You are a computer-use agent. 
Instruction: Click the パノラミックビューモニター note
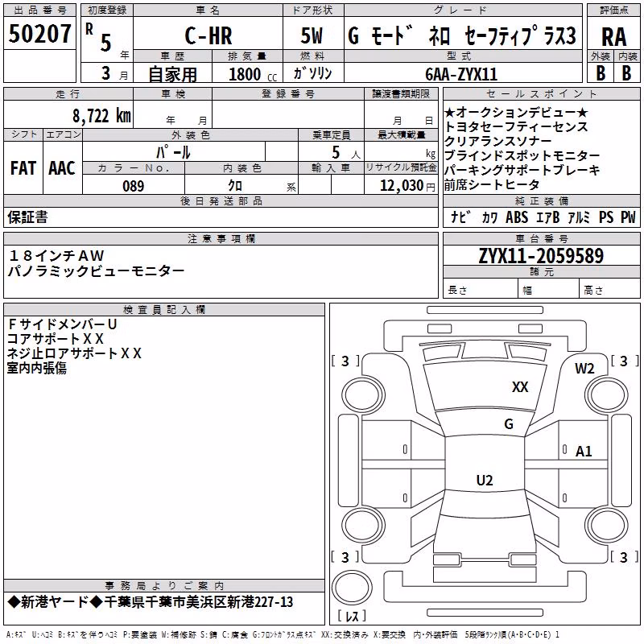click(96, 270)
